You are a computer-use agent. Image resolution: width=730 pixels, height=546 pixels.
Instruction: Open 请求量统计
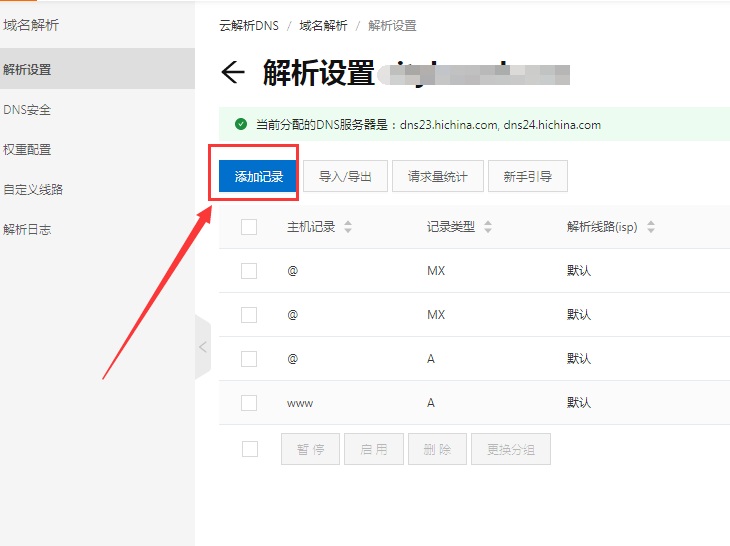438,177
